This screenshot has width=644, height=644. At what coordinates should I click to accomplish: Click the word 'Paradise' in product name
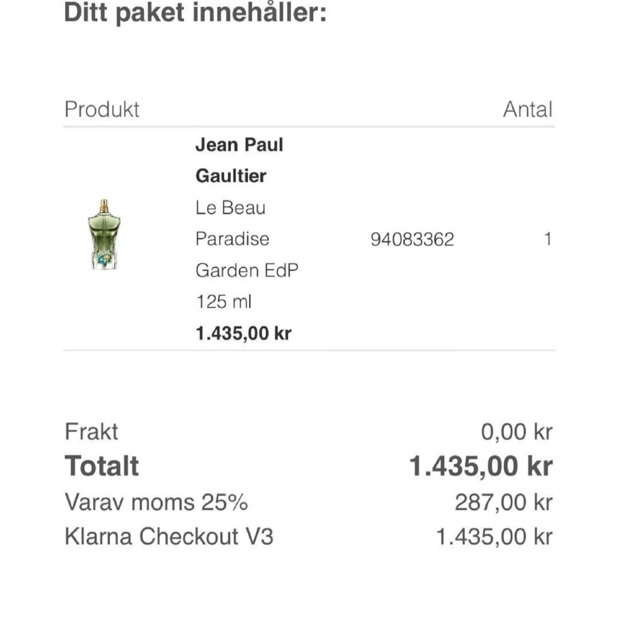click(x=232, y=239)
